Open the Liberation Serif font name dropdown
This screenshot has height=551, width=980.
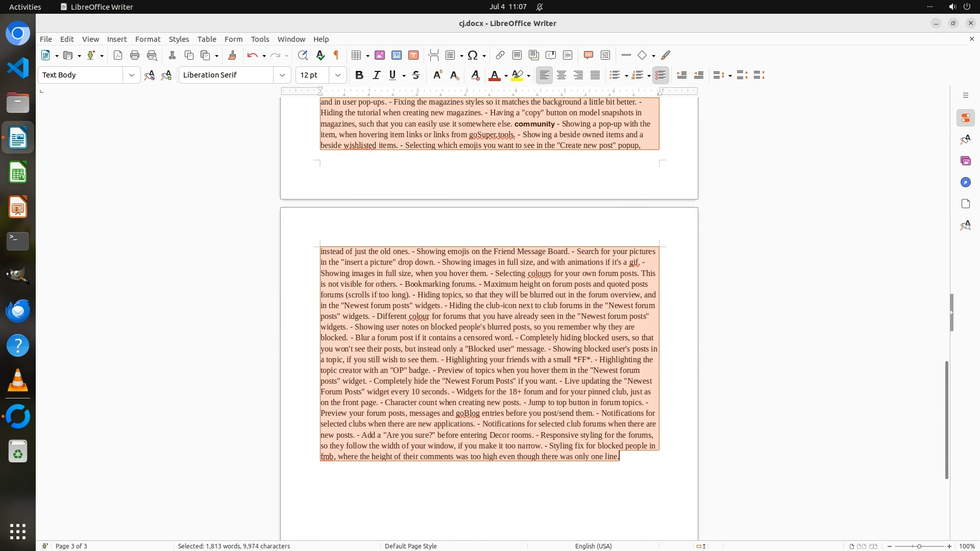282,75
